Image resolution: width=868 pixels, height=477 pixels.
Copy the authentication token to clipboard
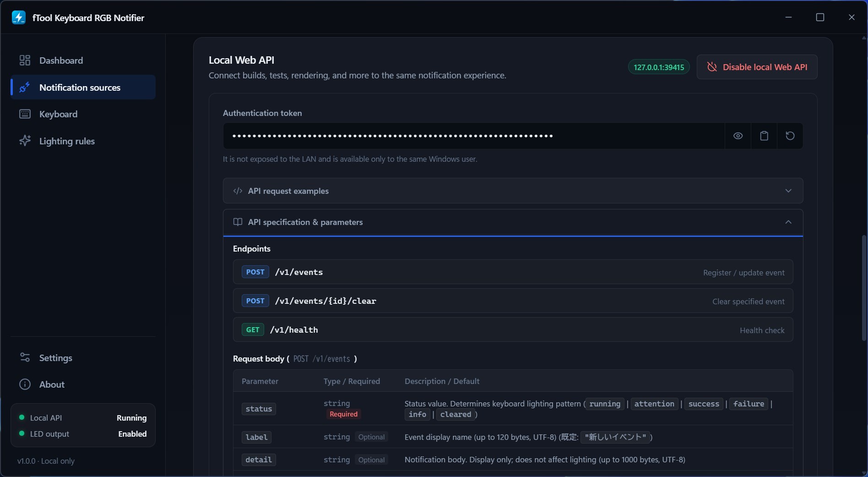(x=764, y=136)
